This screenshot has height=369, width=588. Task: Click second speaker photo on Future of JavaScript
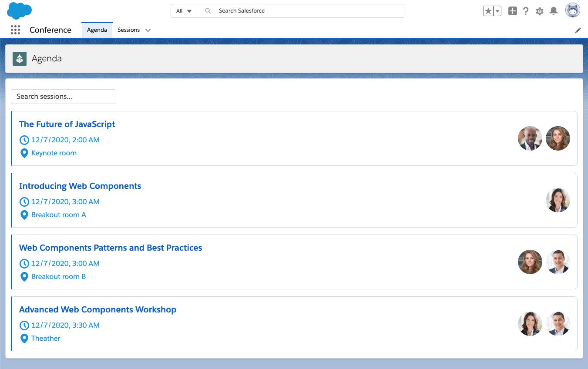(x=558, y=138)
